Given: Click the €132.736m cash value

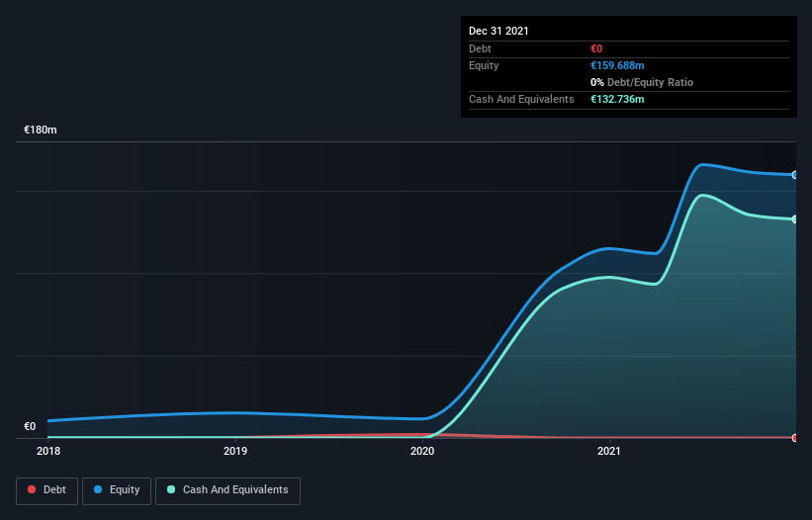Looking at the screenshot, I should pyautogui.click(x=617, y=99).
